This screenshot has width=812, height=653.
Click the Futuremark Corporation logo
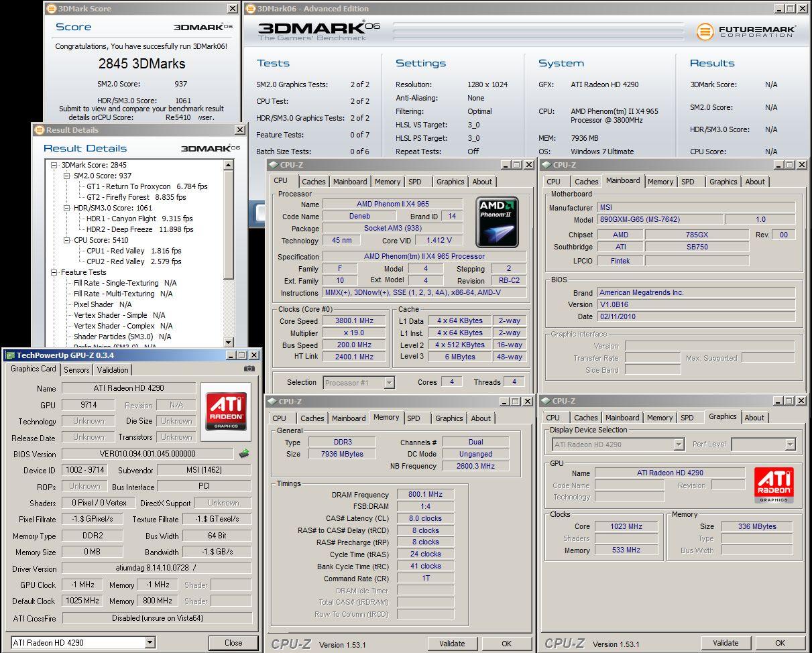(746, 32)
